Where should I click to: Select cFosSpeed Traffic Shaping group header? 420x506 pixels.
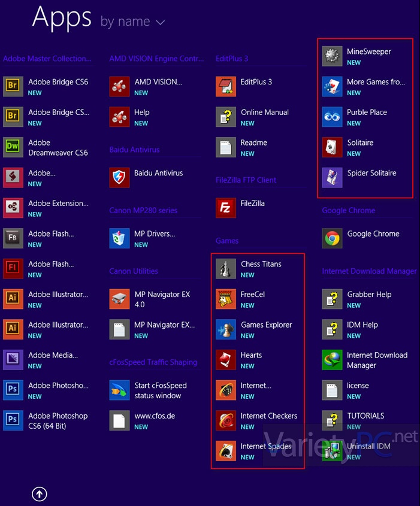pos(153,362)
